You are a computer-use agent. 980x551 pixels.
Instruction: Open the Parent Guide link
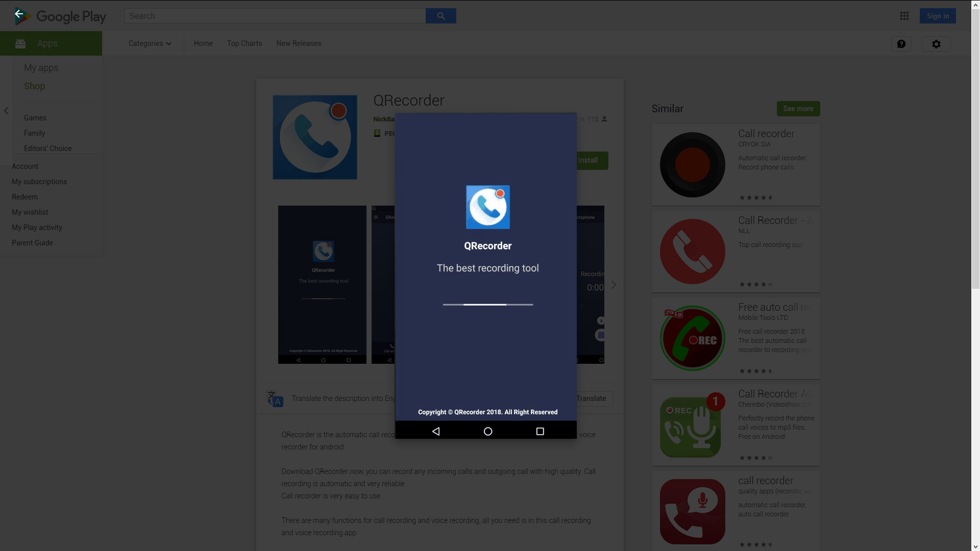click(x=33, y=243)
